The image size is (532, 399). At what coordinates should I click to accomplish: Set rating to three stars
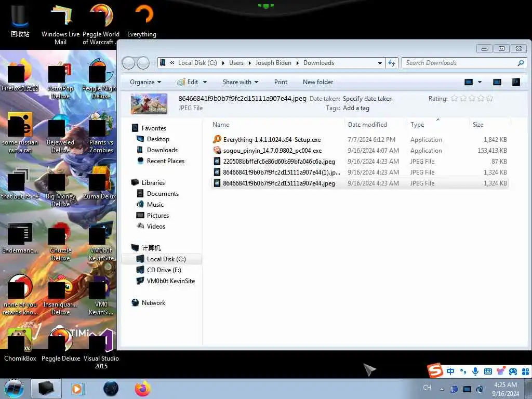point(472,99)
